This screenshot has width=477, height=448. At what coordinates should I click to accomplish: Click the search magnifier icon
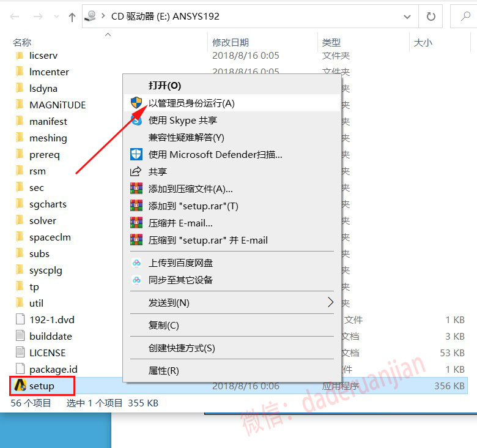tap(465, 16)
